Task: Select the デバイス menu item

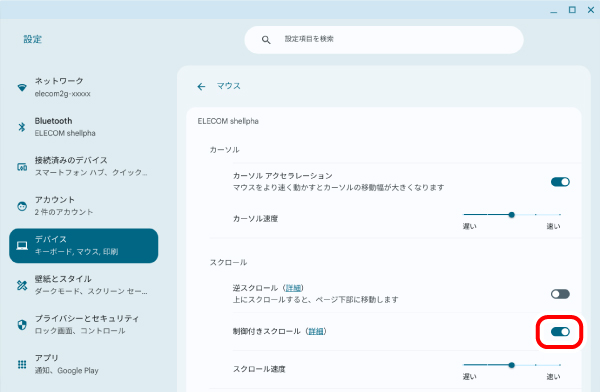Action: 83,245
